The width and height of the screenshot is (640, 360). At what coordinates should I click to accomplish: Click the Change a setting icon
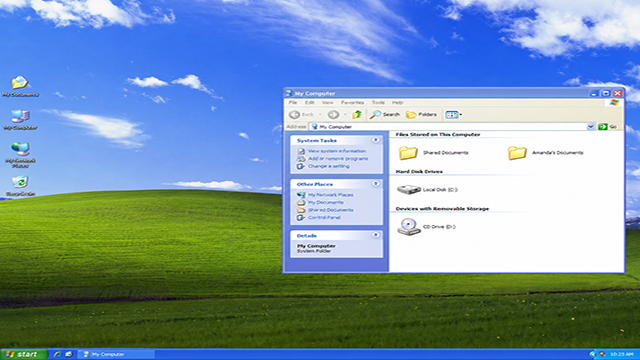pos(301,166)
